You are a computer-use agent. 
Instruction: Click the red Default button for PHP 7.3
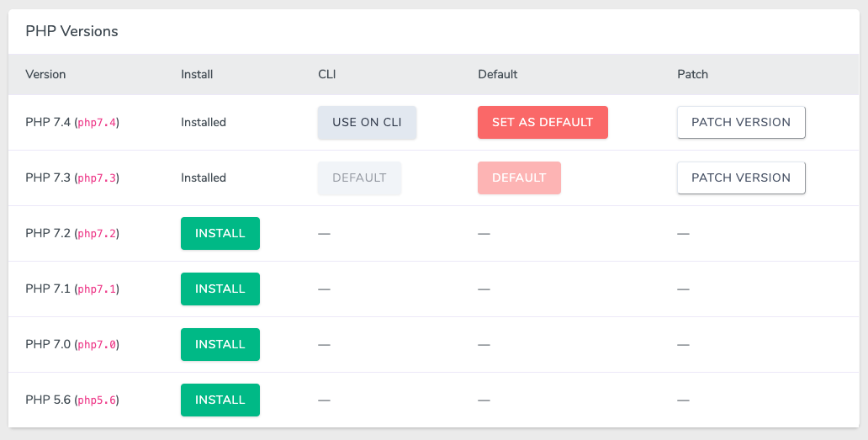coord(519,178)
